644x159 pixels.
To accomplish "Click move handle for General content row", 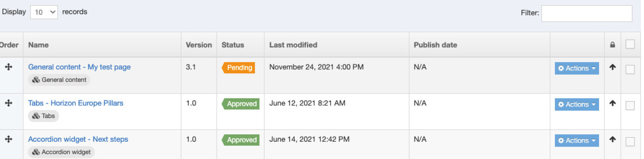I will 9,67.
